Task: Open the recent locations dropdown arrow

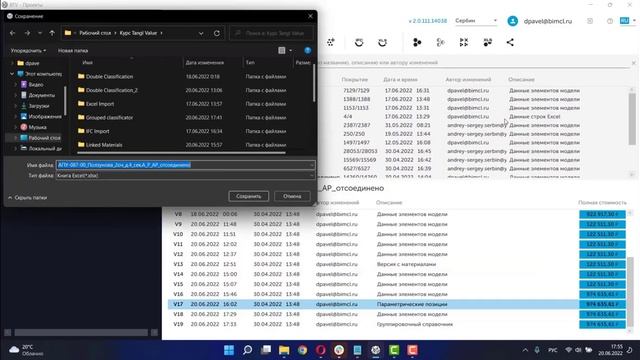Action: coord(40,33)
